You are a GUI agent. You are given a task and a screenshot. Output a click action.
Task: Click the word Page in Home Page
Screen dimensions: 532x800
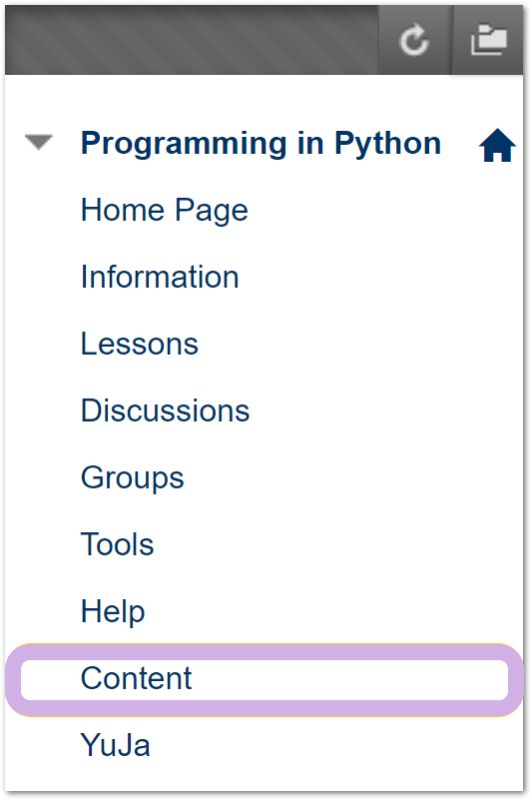pos(212,210)
